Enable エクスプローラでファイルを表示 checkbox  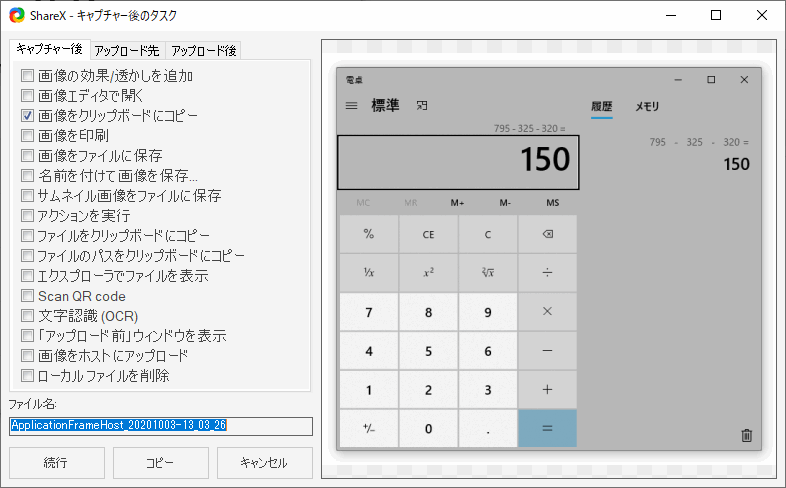tap(28, 276)
